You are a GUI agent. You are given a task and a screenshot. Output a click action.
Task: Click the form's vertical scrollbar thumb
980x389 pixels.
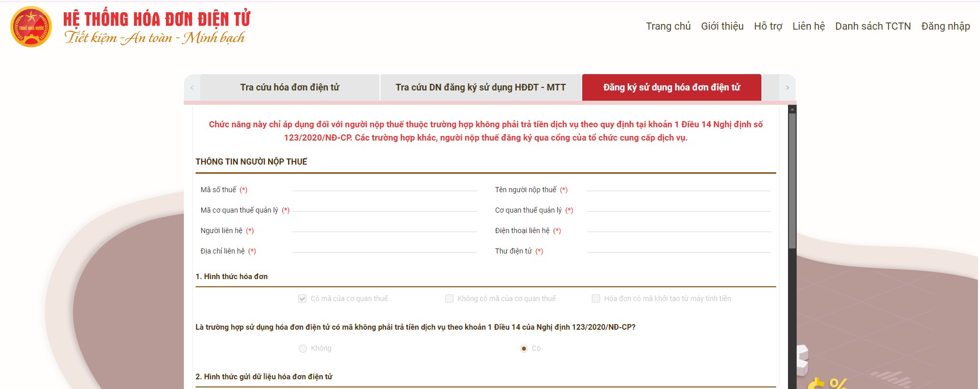pos(792,181)
